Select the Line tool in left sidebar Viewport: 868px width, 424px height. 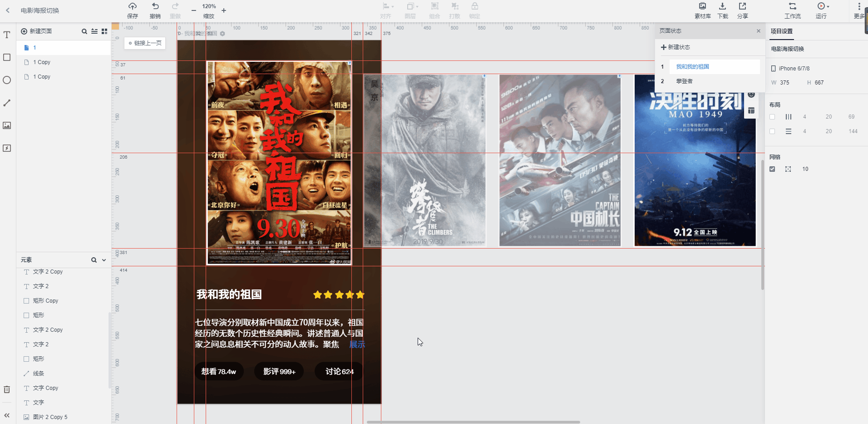point(7,103)
